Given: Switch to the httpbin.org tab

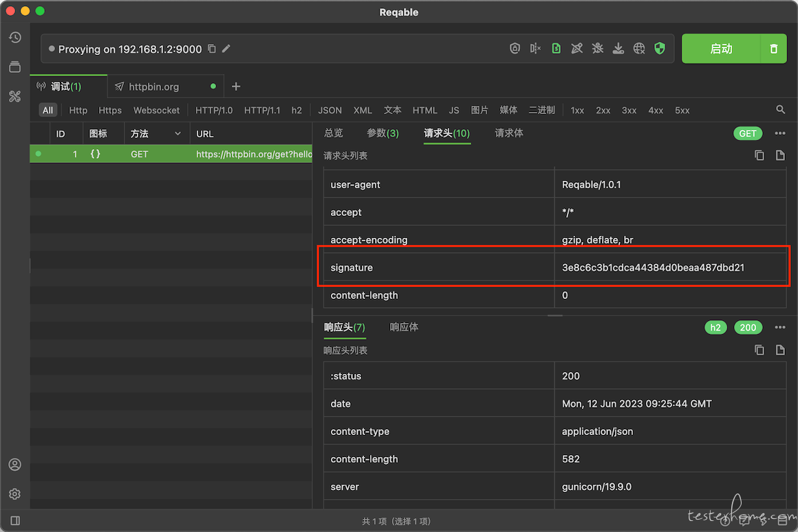Looking at the screenshot, I should [166, 87].
